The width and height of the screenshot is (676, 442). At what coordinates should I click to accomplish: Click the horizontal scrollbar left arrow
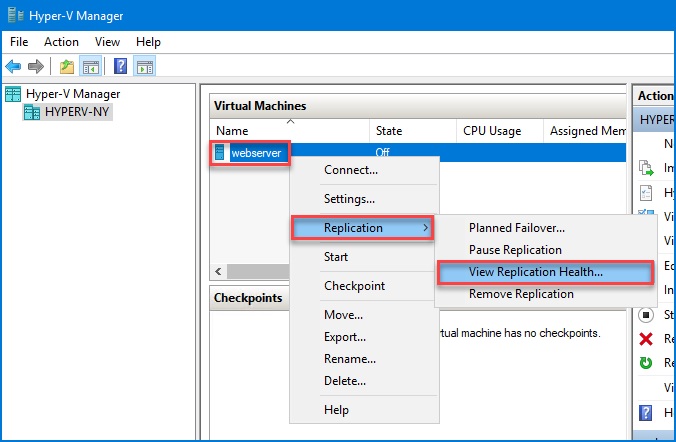218,273
